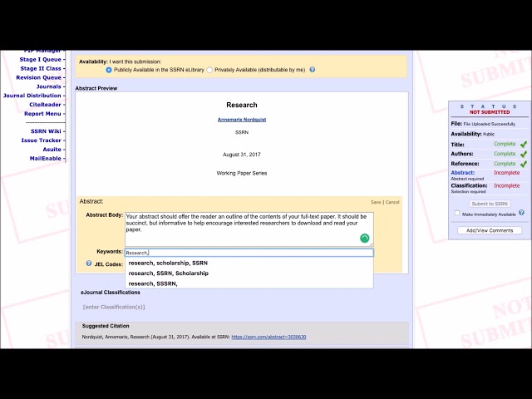Select Publicly Available in the SSRN eLibrary

(109, 70)
